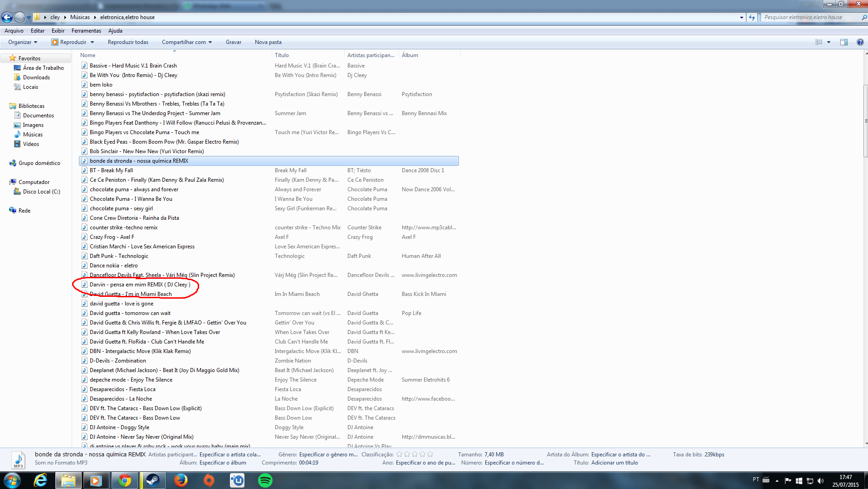
Task: Click the music icon of bem loko file
Action: 84,85
